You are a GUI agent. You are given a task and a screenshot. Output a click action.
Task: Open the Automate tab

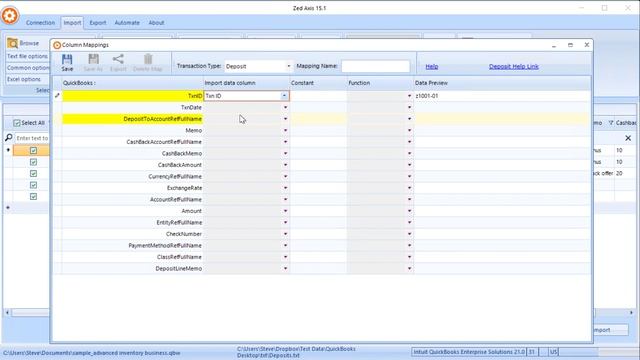(127, 23)
